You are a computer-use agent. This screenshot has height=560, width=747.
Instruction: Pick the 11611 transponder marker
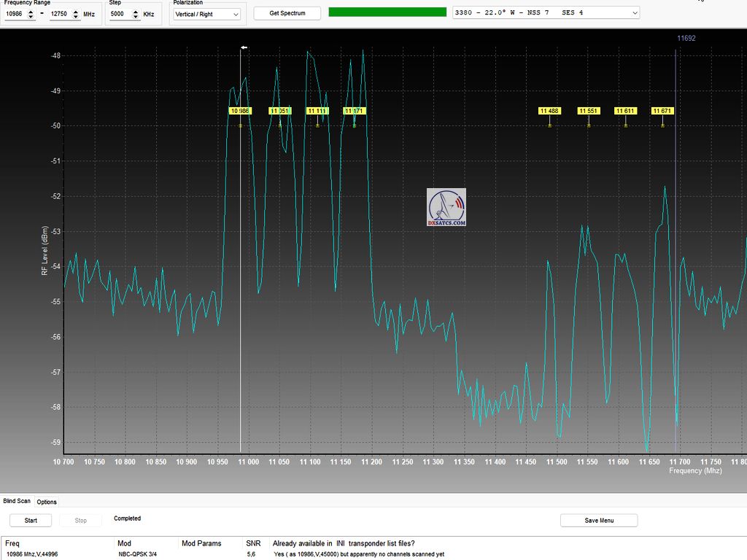[x=625, y=111]
